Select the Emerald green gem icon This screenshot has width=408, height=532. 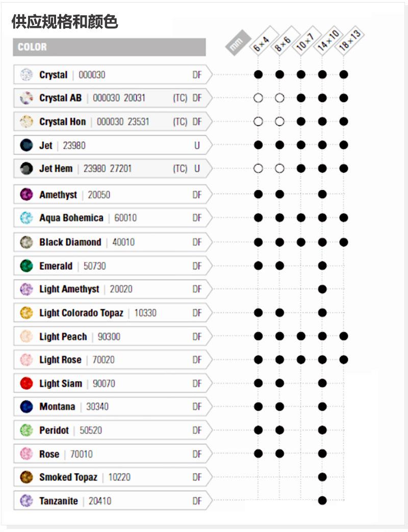26,266
